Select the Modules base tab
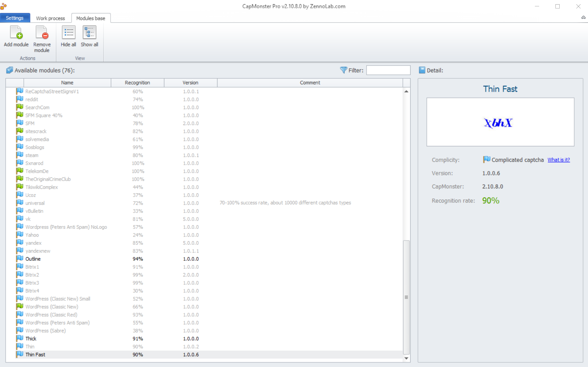Viewport: 588px width, 367px height. [x=91, y=18]
